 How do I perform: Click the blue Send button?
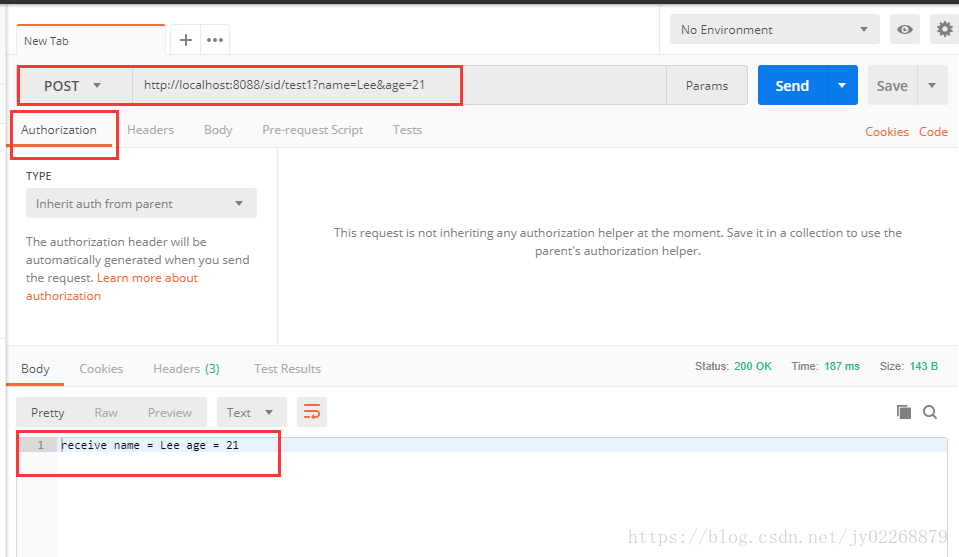tap(792, 86)
